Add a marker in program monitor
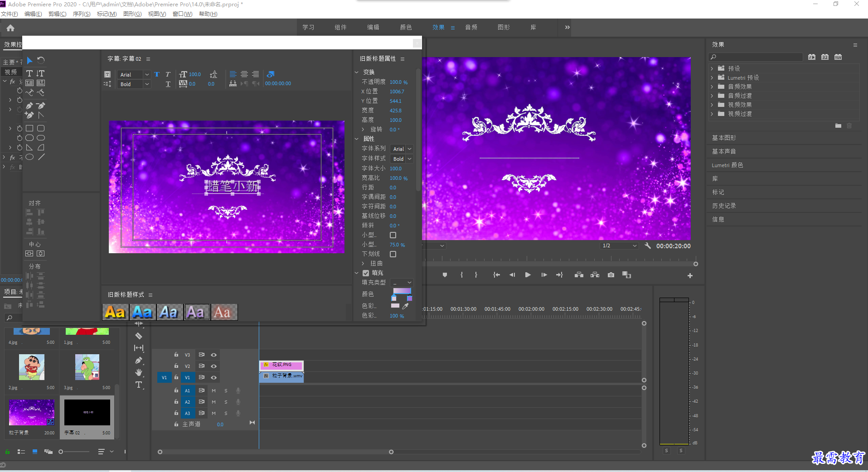Image resolution: width=868 pixels, height=472 pixels. 445,275
